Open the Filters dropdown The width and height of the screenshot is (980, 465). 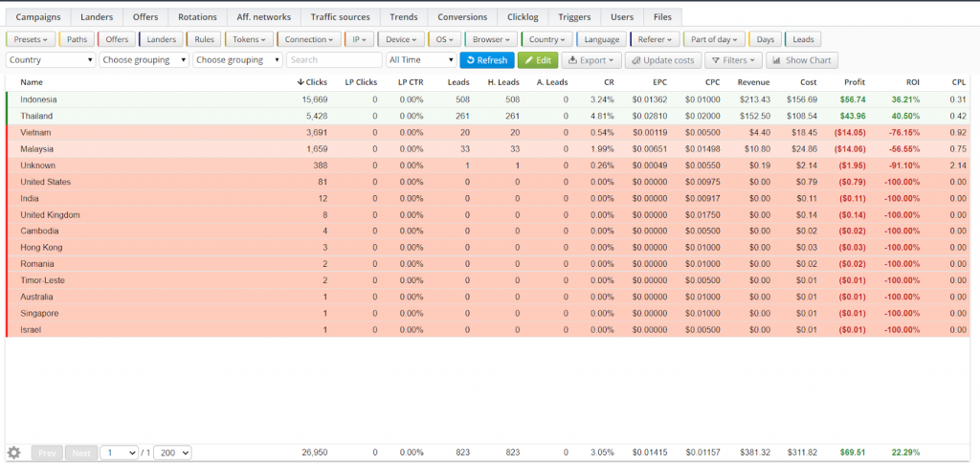(x=734, y=60)
